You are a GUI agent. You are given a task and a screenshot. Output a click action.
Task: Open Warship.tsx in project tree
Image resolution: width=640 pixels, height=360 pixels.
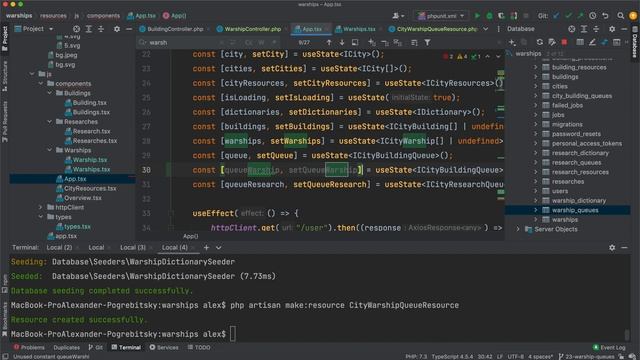[90, 160]
